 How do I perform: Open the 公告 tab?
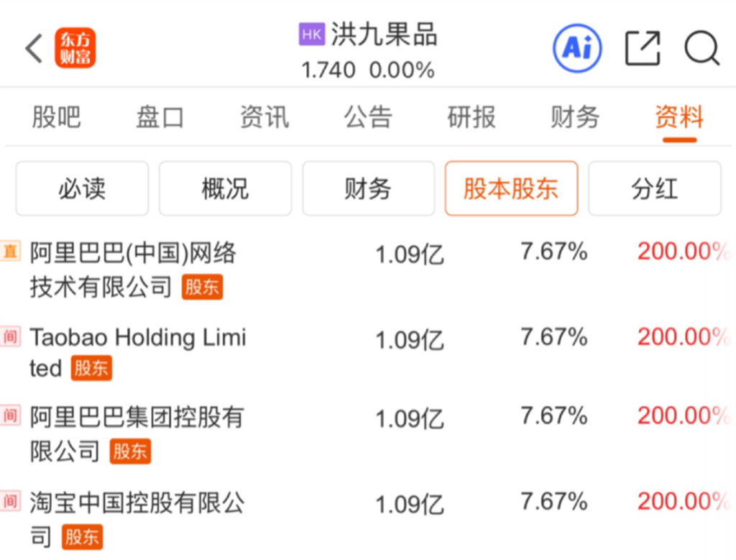pyautogui.click(x=367, y=116)
